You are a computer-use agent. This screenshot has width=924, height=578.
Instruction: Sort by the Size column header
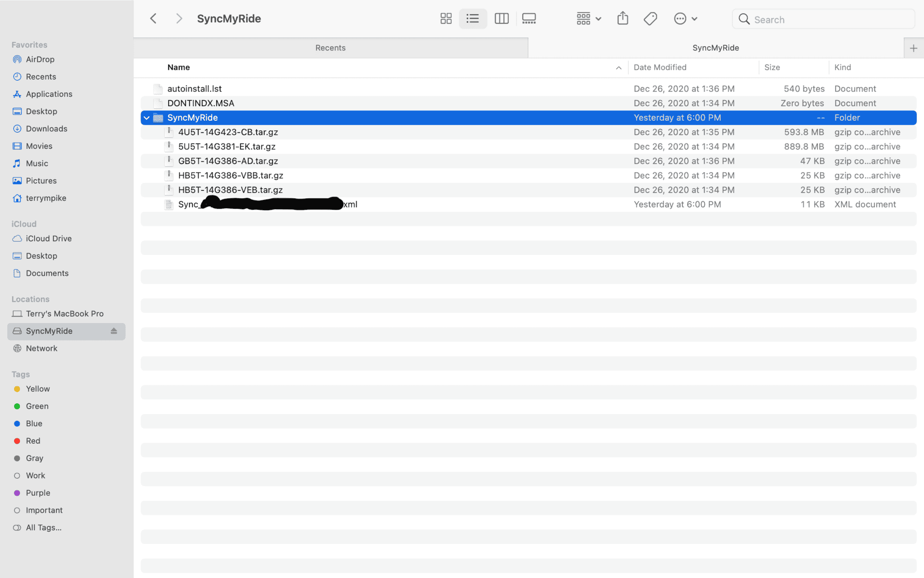772,67
